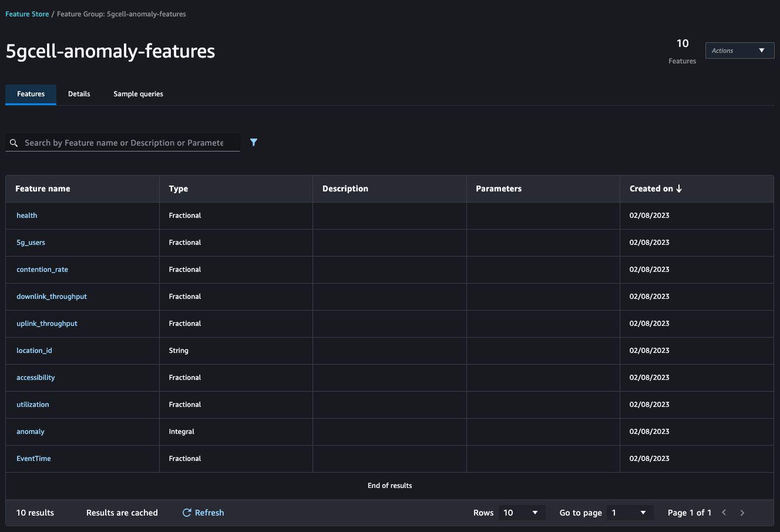Click the Feature name column header
This screenshot has height=532, width=780.
click(82, 188)
